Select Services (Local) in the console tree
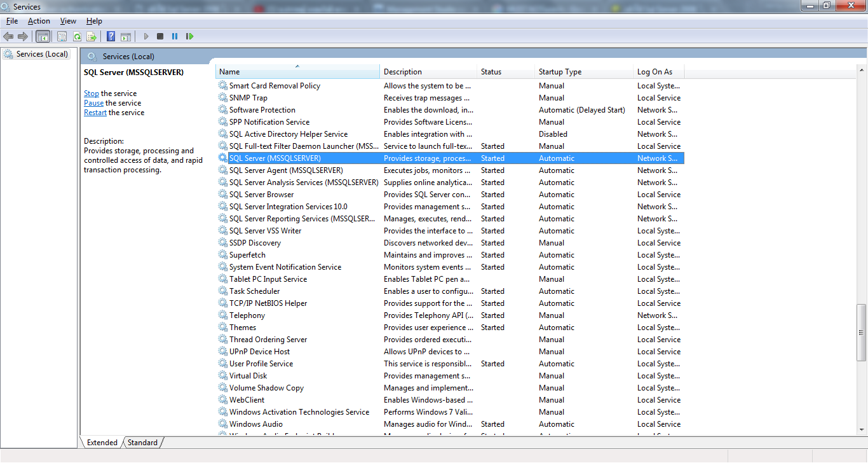The width and height of the screenshot is (868, 463). coord(42,54)
